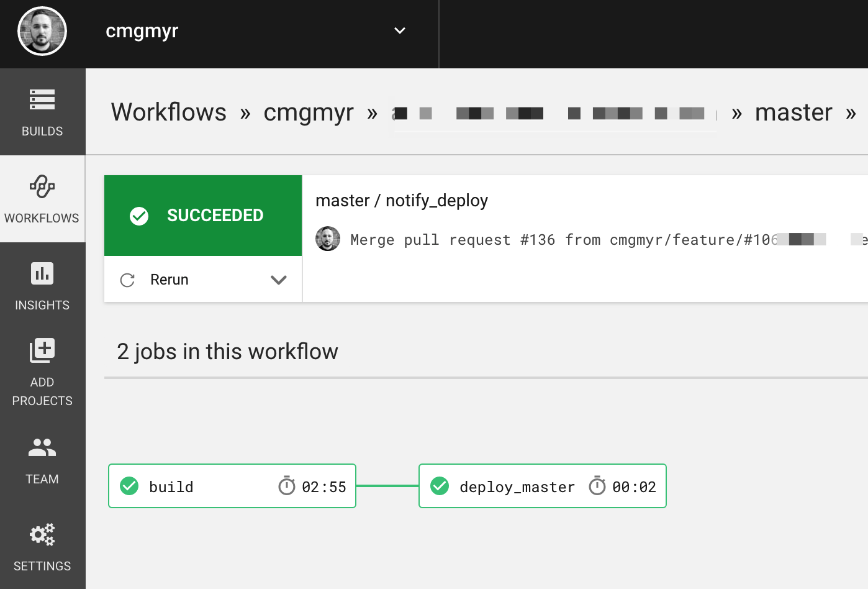Select master in the breadcrumb trail
868x589 pixels.
coord(793,112)
